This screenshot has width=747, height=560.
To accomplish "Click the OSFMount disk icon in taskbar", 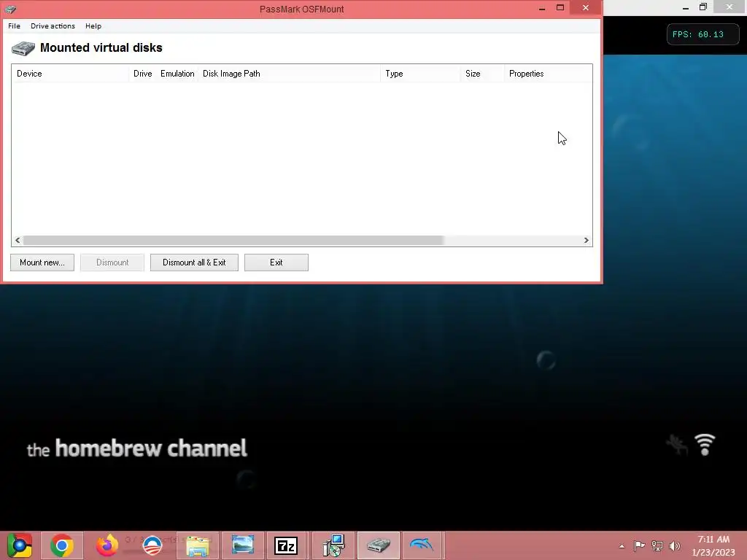I will 379,545.
